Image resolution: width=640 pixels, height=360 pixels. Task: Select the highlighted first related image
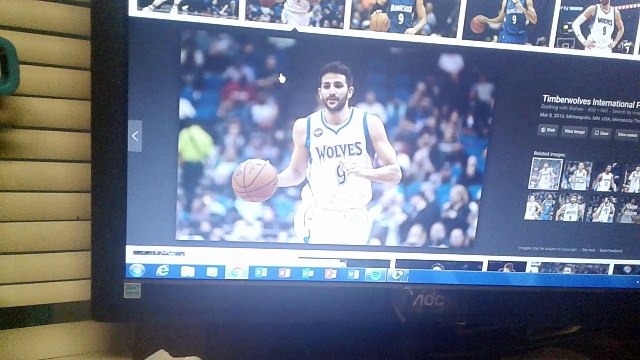tap(545, 174)
